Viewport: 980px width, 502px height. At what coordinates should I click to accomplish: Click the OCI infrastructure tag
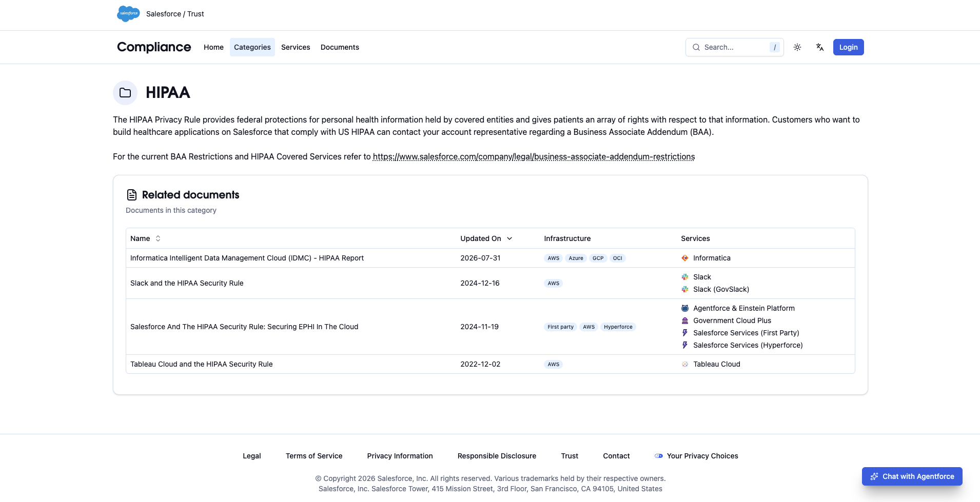click(617, 258)
